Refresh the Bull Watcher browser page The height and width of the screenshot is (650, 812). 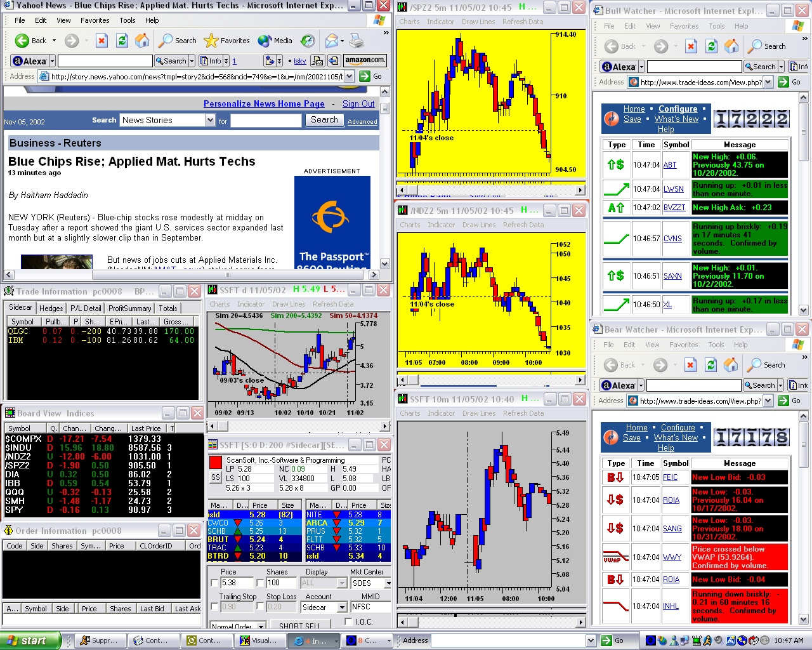pos(712,46)
